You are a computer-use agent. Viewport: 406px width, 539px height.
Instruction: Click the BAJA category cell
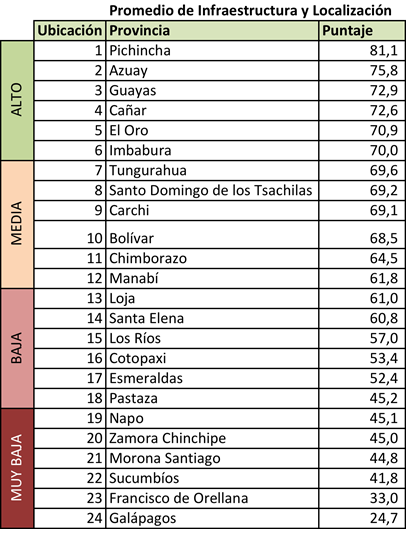point(17,348)
